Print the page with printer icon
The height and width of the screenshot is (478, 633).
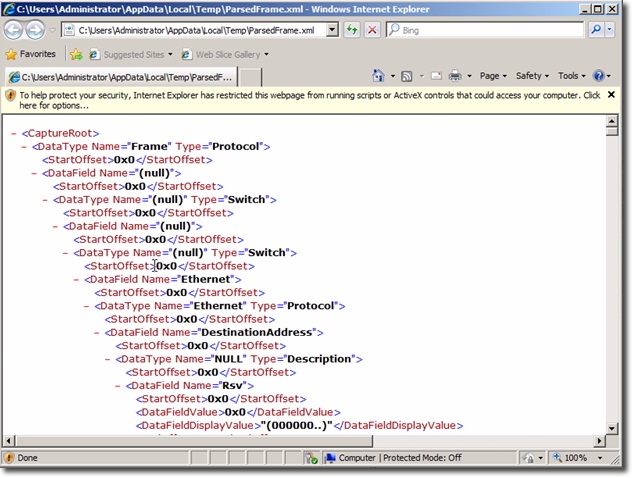click(x=455, y=76)
